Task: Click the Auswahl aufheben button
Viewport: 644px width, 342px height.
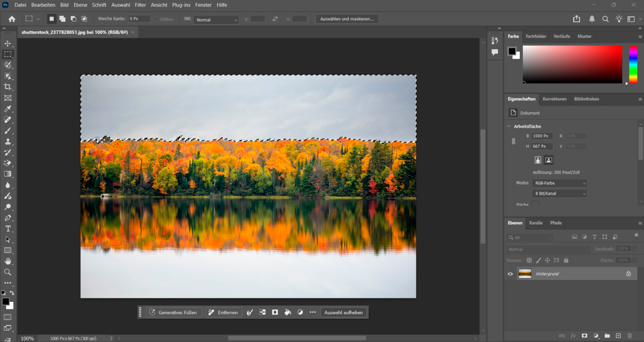Action: click(x=344, y=312)
